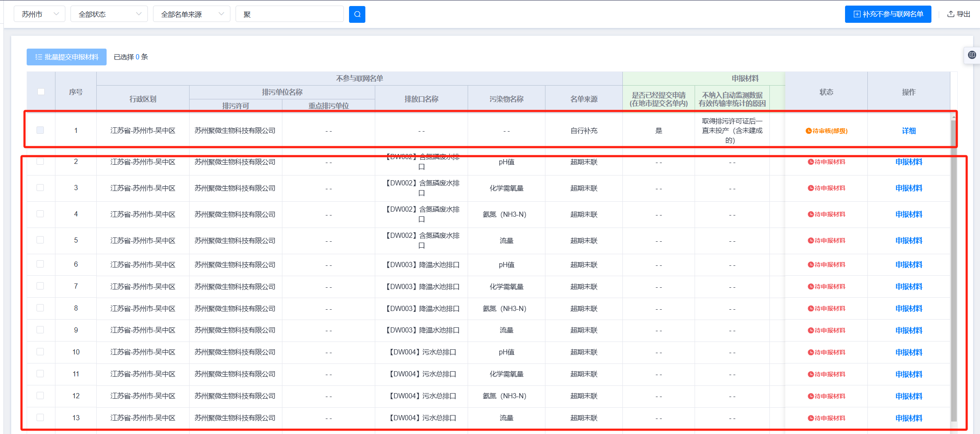Select checkbox for row 13

[40, 417]
